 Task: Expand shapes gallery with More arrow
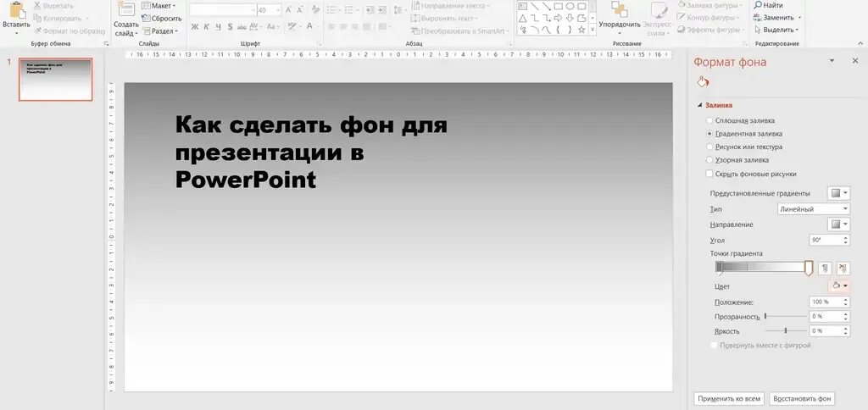(593, 30)
